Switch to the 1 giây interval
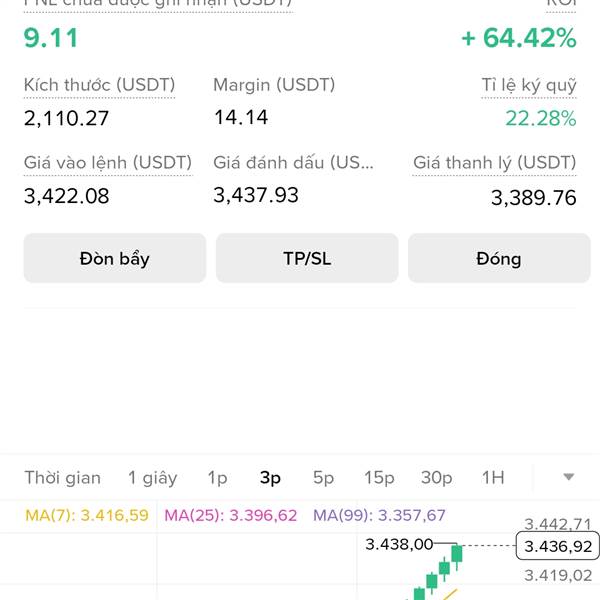The height and width of the screenshot is (600, 600). point(152,478)
